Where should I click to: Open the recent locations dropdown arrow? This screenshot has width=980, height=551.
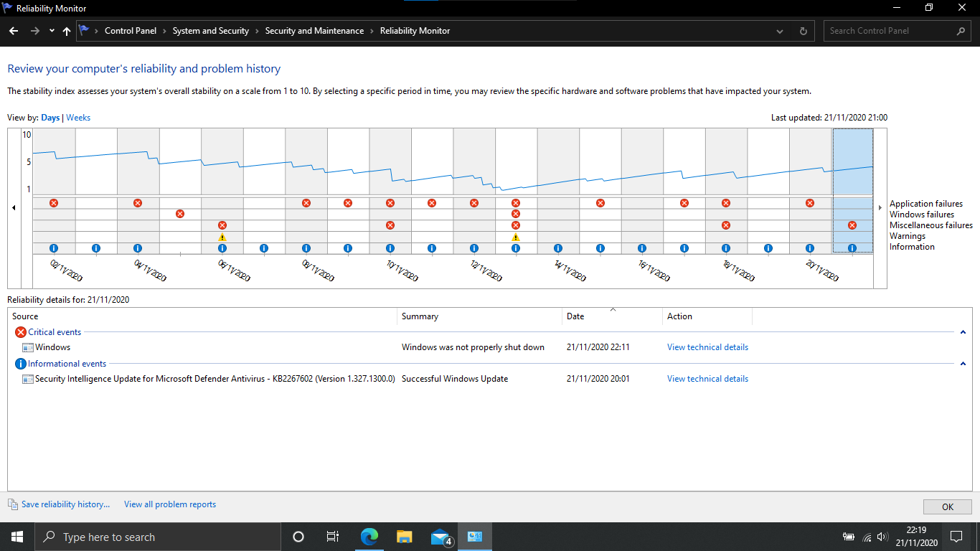52,31
